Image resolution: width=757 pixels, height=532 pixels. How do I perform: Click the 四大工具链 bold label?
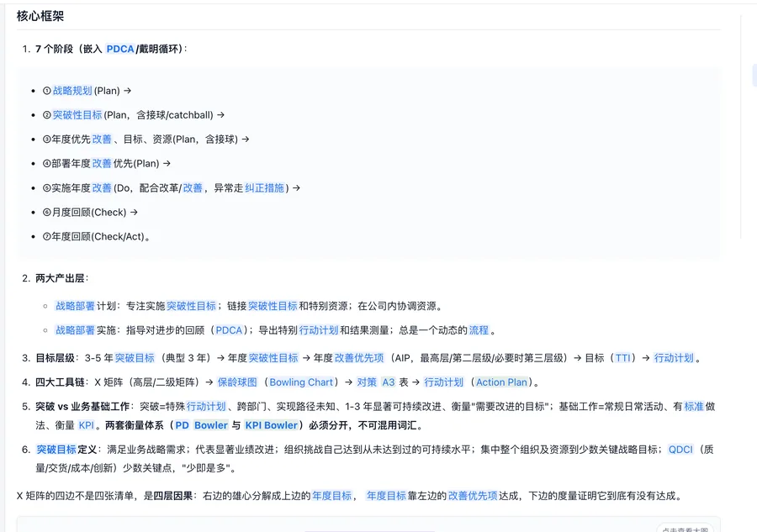pos(60,382)
